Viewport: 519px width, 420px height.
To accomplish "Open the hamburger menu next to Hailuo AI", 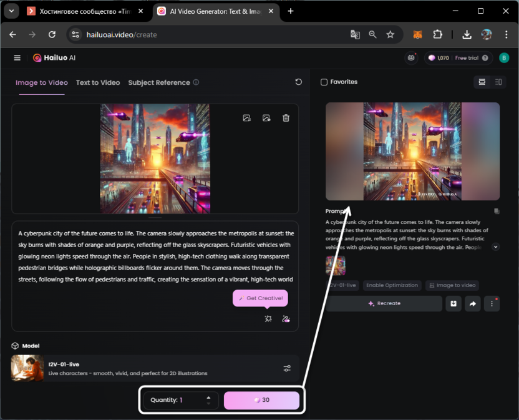I will click(x=17, y=58).
